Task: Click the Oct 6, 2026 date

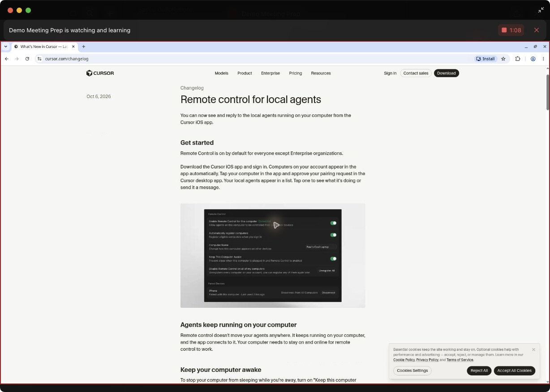Action: (x=99, y=96)
